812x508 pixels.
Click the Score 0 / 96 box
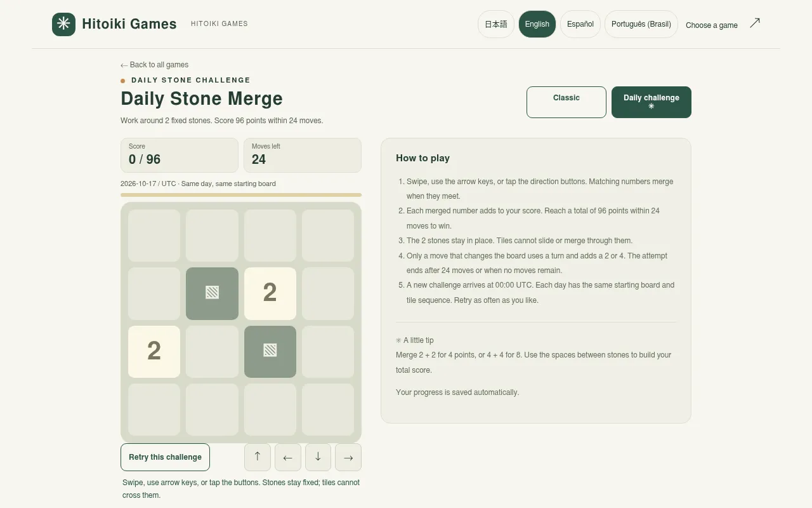click(180, 155)
